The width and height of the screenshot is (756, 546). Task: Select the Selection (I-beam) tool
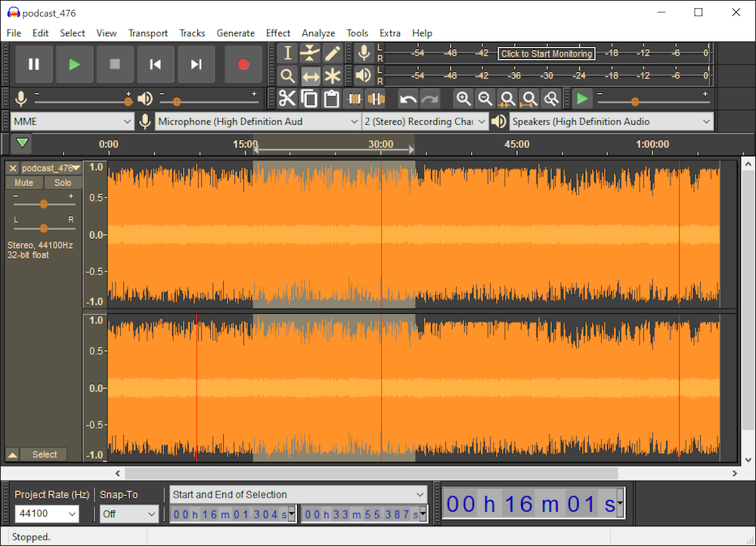click(288, 53)
